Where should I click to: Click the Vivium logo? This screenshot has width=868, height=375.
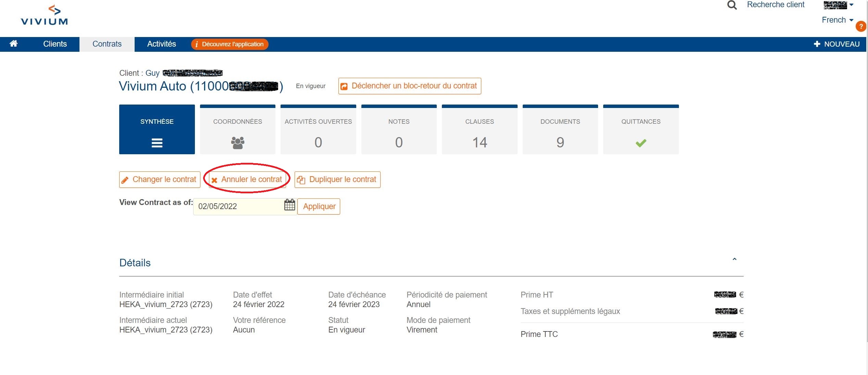(x=44, y=15)
